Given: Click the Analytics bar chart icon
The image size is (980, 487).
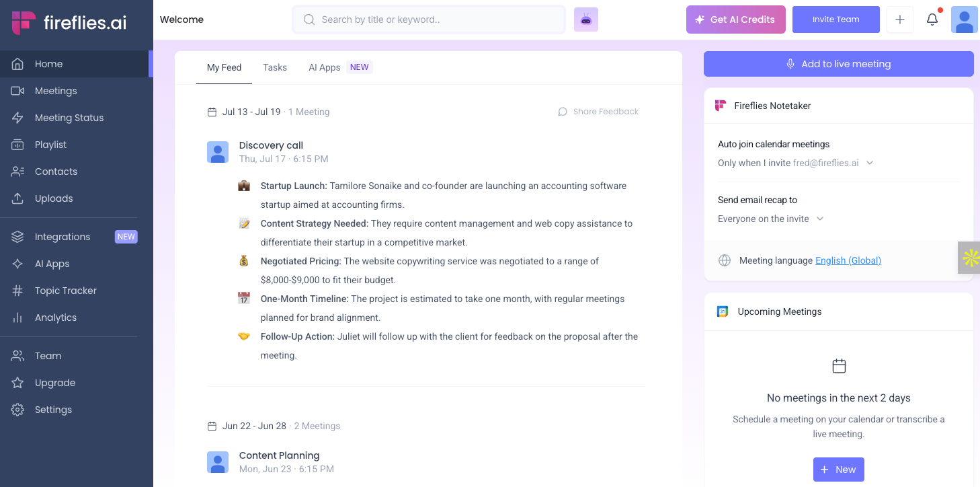Looking at the screenshot, I should [x=17, y=317].
